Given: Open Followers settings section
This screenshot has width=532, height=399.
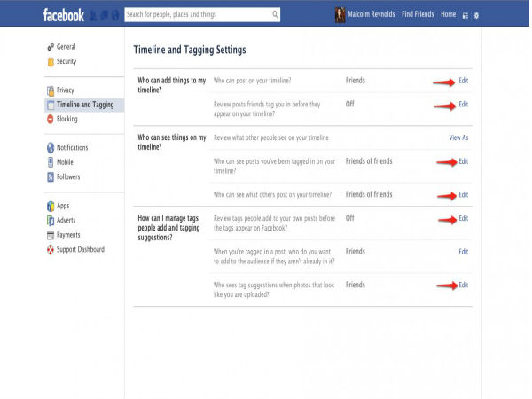Looking at the screenshot, I should click(68, 176).
